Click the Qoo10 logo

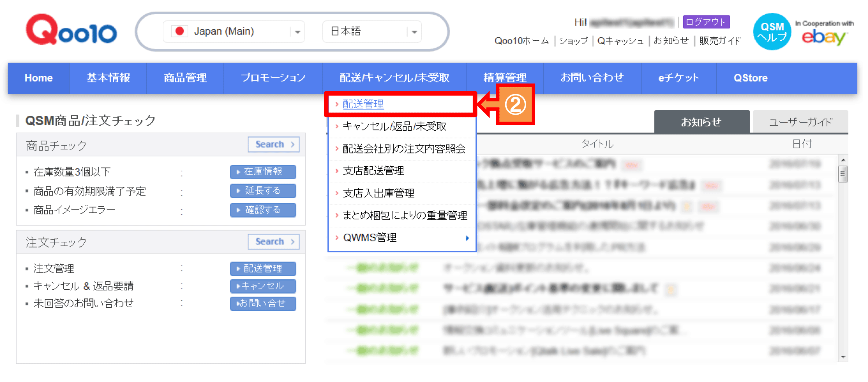[71, 31]
